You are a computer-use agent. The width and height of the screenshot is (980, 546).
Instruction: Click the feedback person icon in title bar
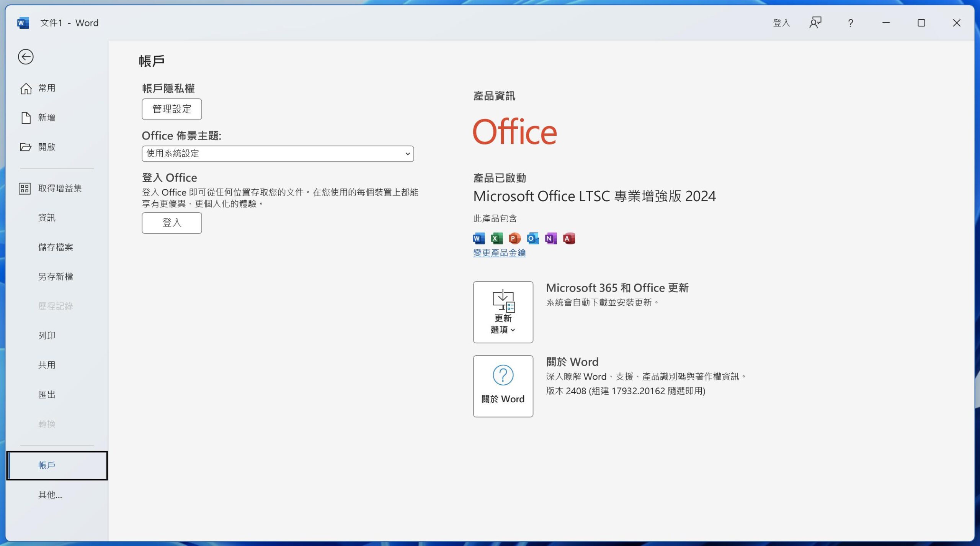[x=815, y=23]
